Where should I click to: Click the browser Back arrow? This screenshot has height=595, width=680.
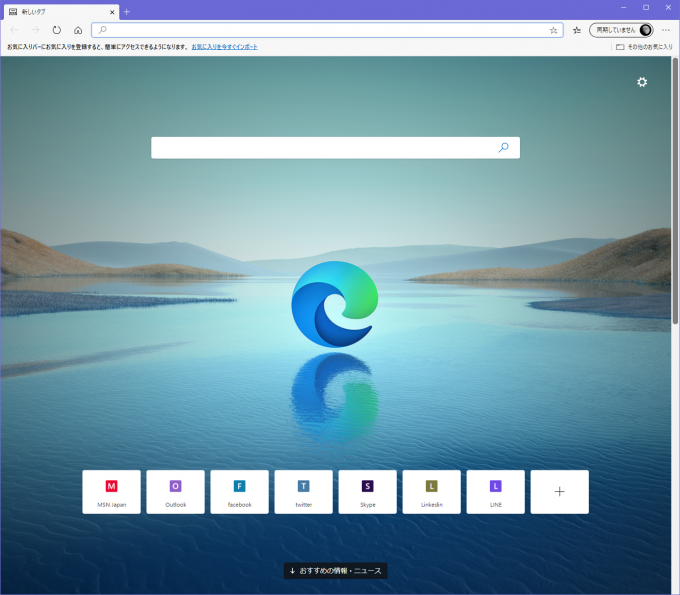tap(14, 30)
